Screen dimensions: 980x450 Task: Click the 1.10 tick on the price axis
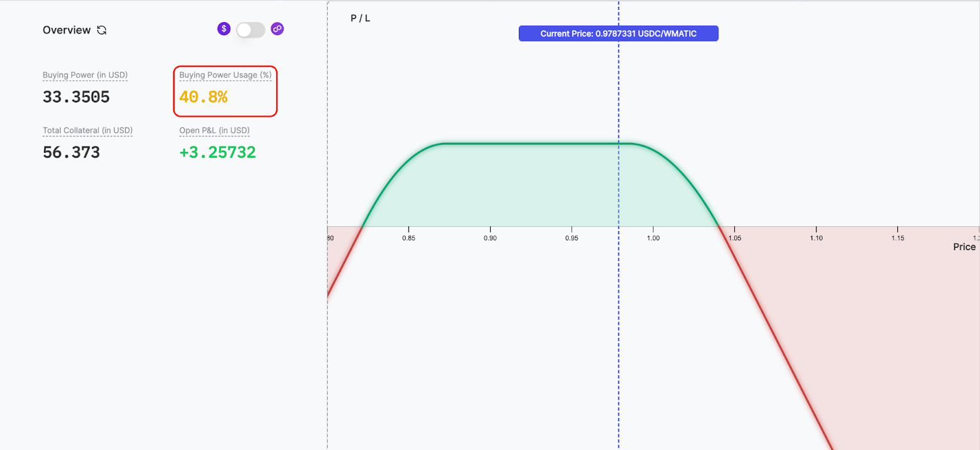(x=816, y=238)
